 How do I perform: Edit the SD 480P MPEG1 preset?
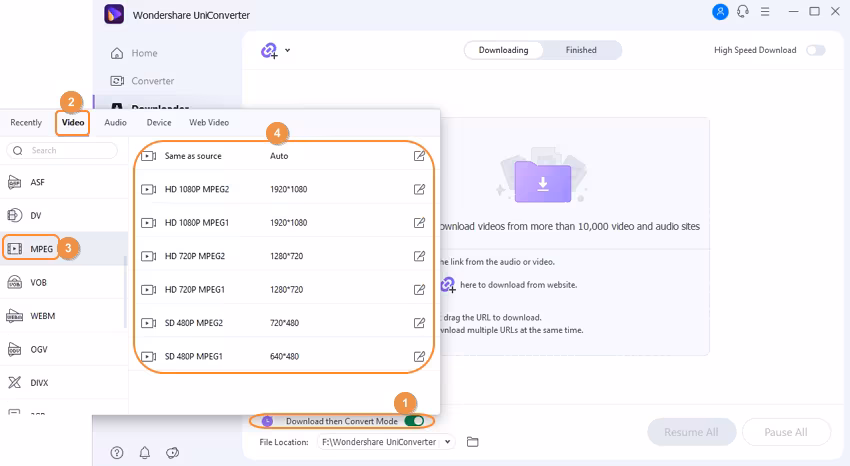point(419,357)
